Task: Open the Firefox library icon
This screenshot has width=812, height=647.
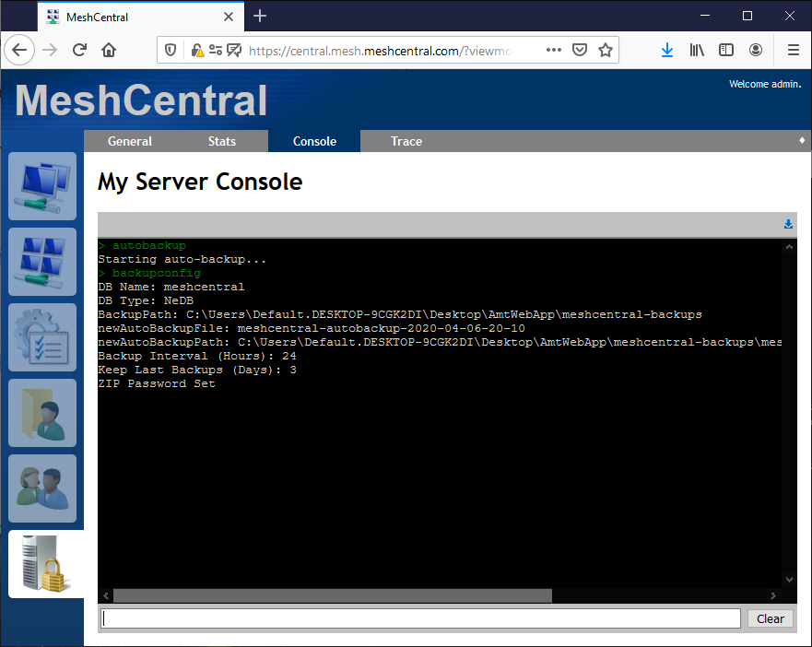Action: [697, 51]
